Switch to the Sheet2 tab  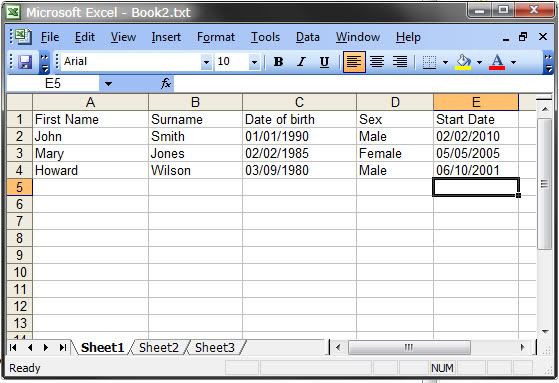pyautogui.click(x=159, y=347)
